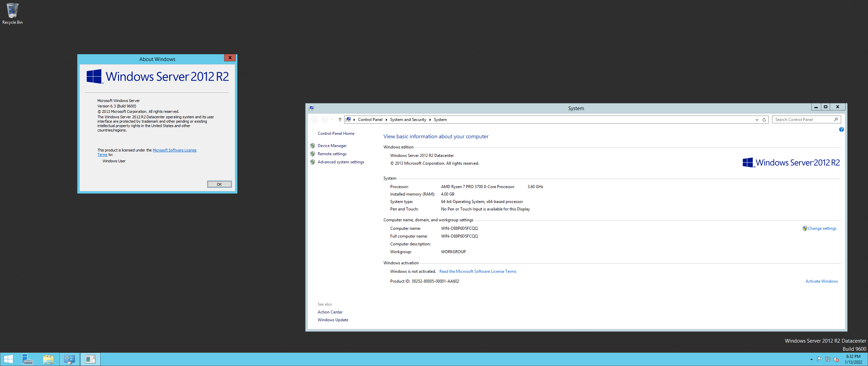Image resolution: width=868 pixels, height=366 pixels.
Task: Open Windows Update under See also
Action: click(333, 320)
